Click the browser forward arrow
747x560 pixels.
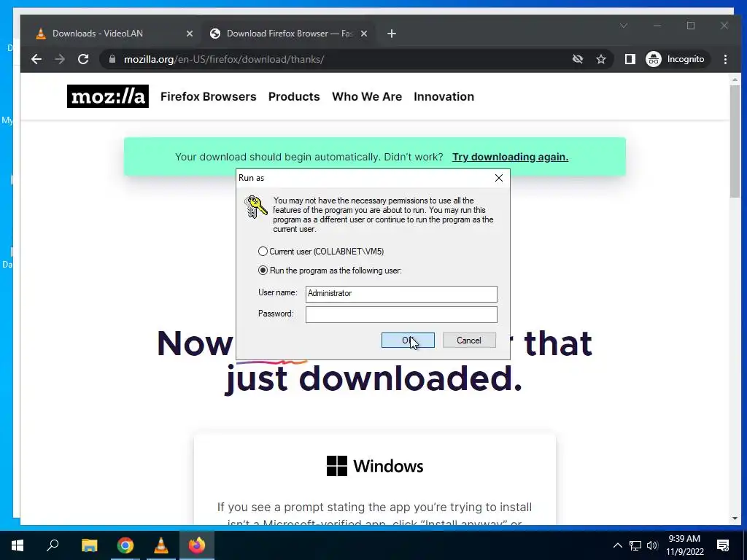tap(60, 59)
